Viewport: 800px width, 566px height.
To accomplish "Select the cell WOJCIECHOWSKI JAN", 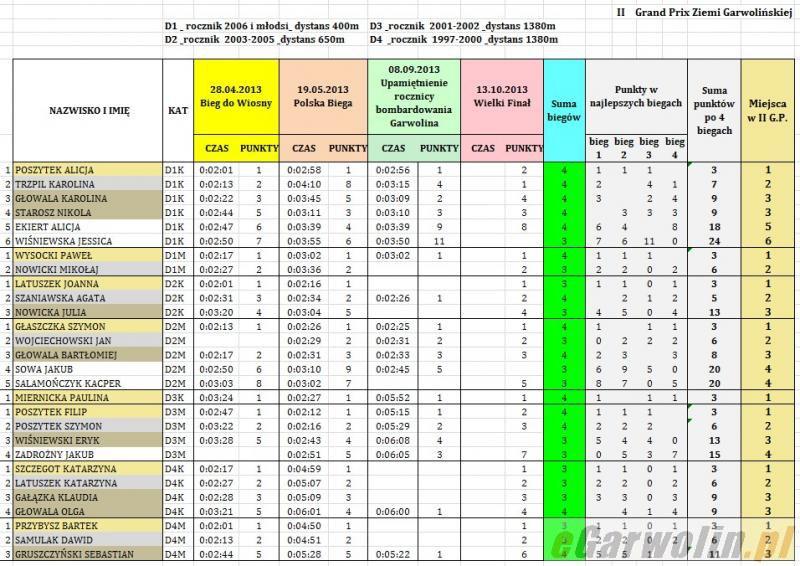I will coord(88,341).
